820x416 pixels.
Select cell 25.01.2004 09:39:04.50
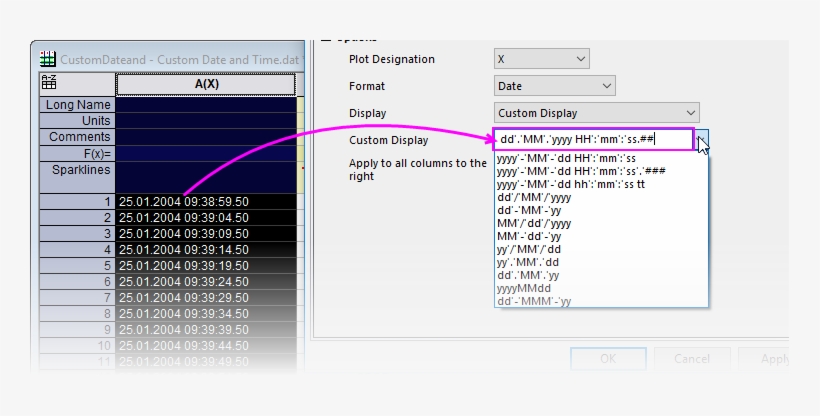[x=206, y=218]
